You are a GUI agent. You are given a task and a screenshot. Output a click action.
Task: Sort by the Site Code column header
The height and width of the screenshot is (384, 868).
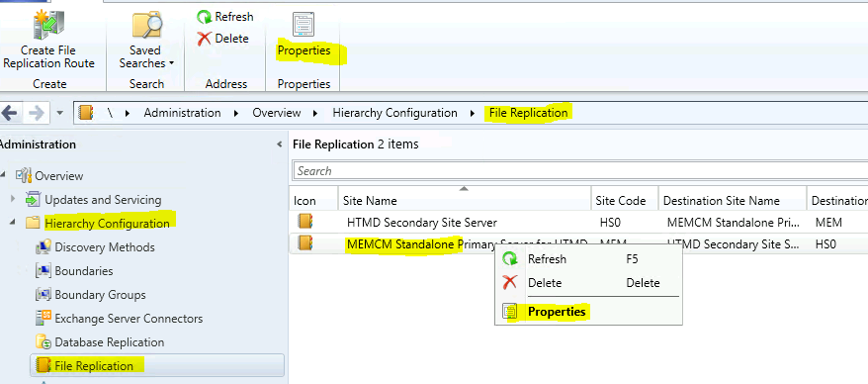click(x=625, y=200)
